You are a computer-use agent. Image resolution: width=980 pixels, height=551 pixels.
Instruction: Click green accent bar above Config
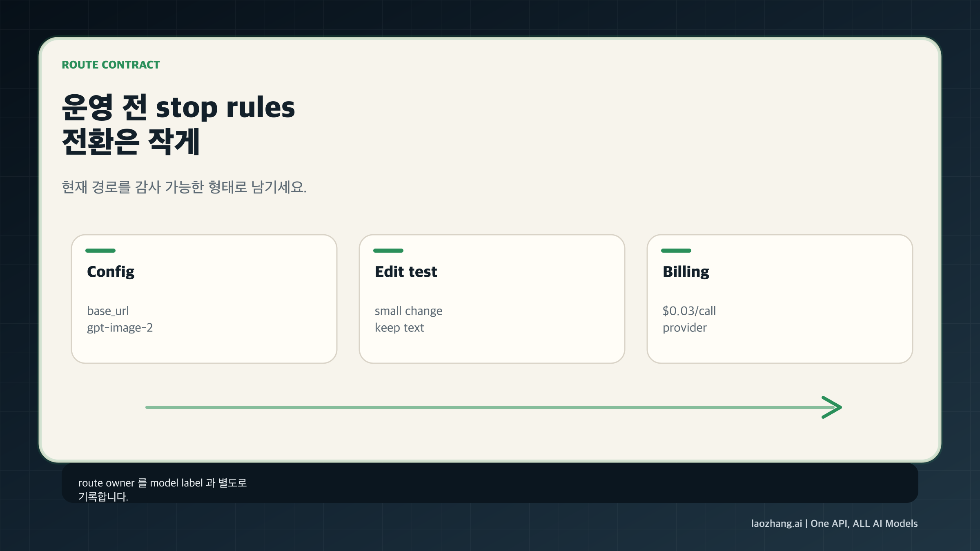coord(100,251)
